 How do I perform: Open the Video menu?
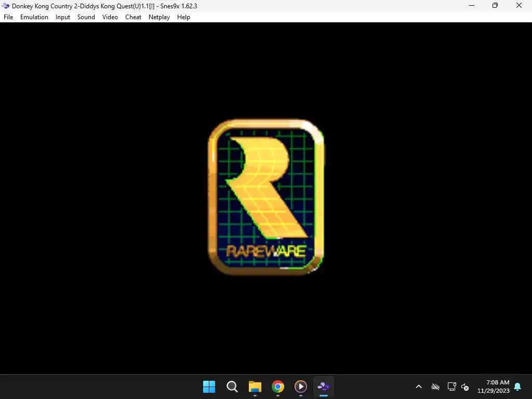[x=110, y=17]
